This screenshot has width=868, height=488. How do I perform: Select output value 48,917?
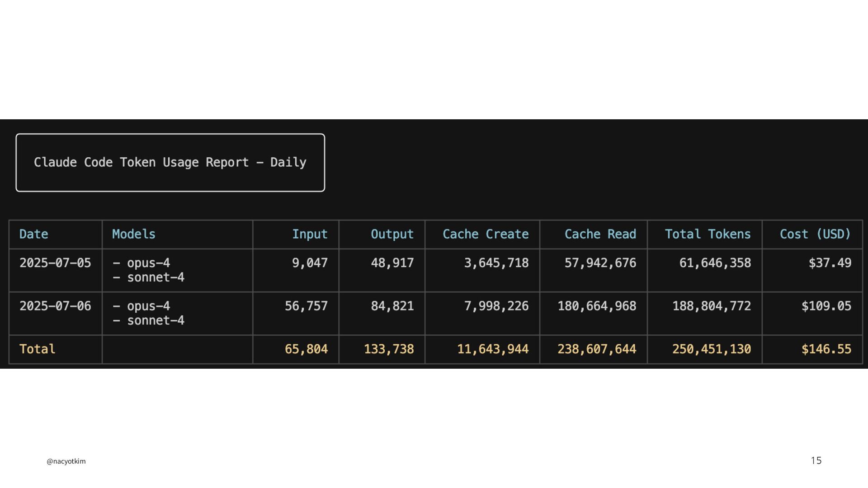[x=392, y=263]
